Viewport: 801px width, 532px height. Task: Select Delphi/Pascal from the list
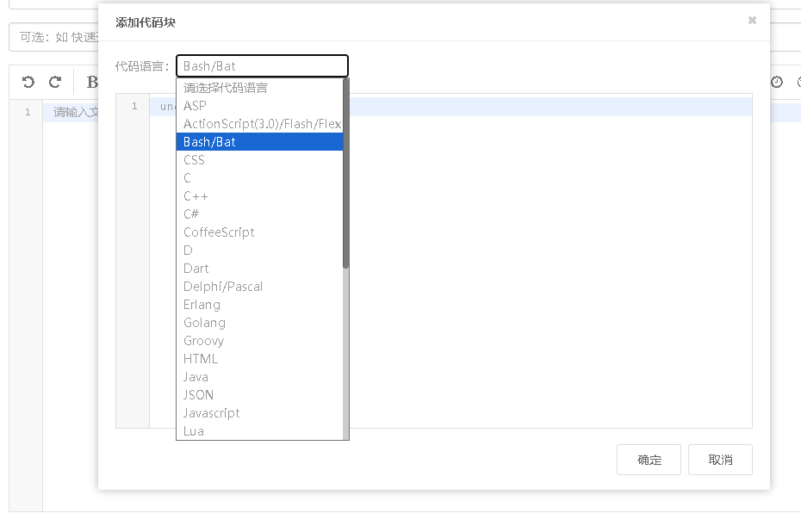tap(223, 287)
